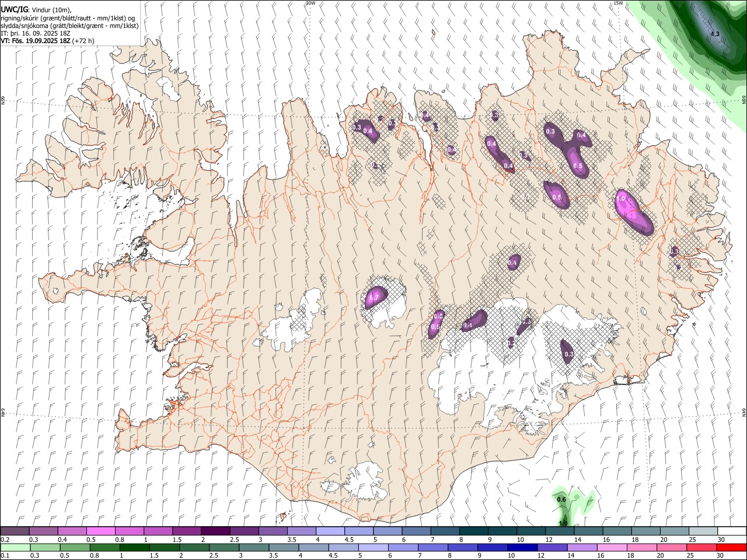Pick the grayish-purple 0.2 swatch in snow legend
Screen dimensions: 747x560
click(x=15, y=531)
